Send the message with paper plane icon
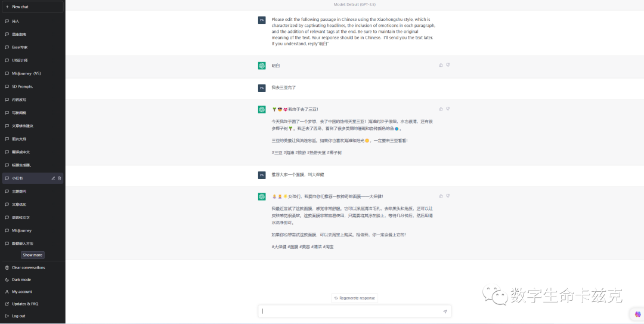 click(x=445, y=311)
